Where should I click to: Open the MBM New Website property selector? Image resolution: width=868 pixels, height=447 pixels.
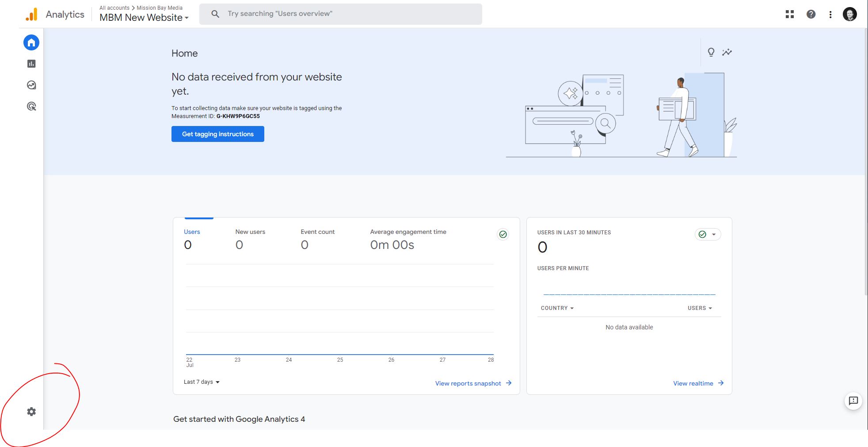tap(144, 18)
